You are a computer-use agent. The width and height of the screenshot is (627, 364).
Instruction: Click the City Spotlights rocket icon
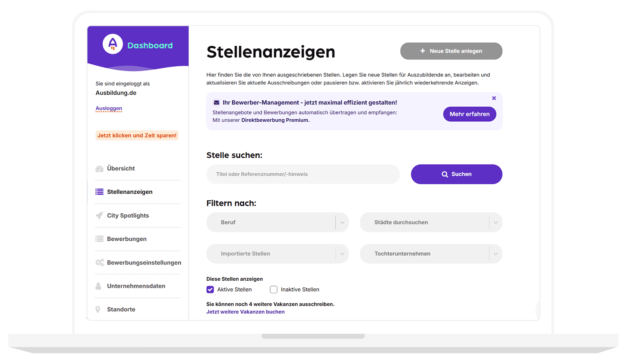pyautogui.click(x=100, y=216)
